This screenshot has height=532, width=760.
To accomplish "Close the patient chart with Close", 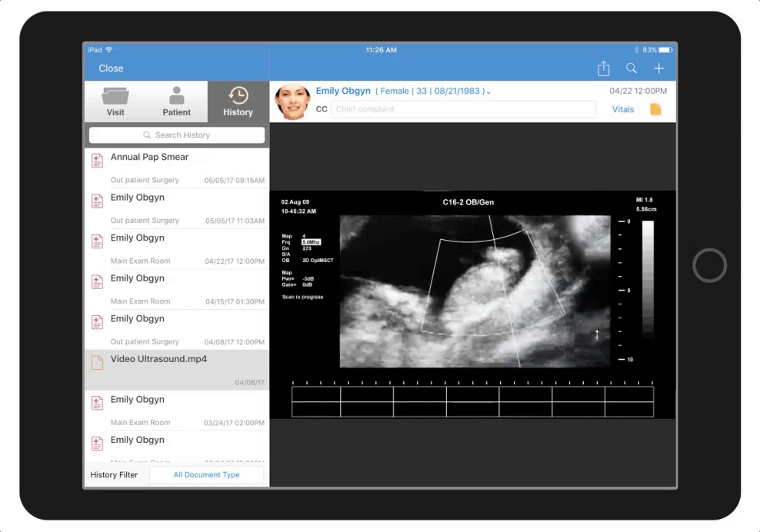I will [x=111, y=68].
